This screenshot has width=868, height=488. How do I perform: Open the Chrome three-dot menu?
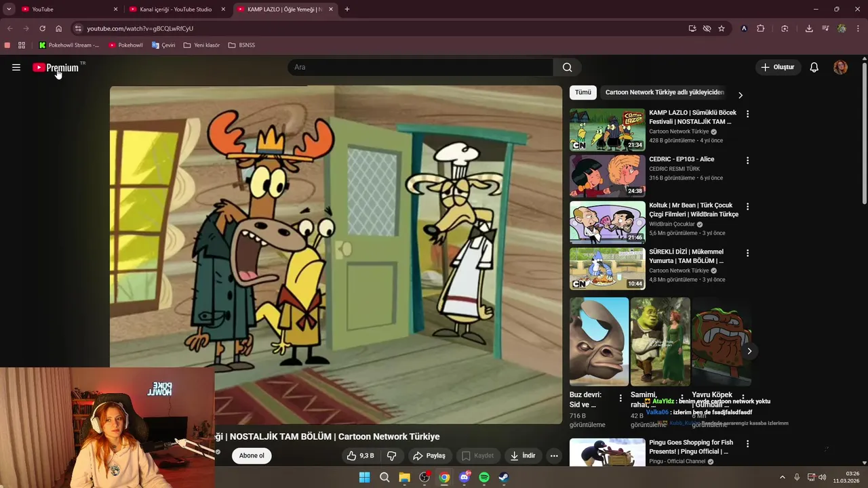click(858, 28)
